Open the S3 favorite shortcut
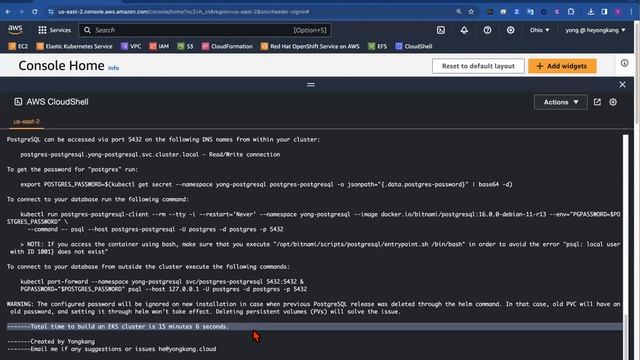Screen dimensions: 640x360 click(185, 46)
